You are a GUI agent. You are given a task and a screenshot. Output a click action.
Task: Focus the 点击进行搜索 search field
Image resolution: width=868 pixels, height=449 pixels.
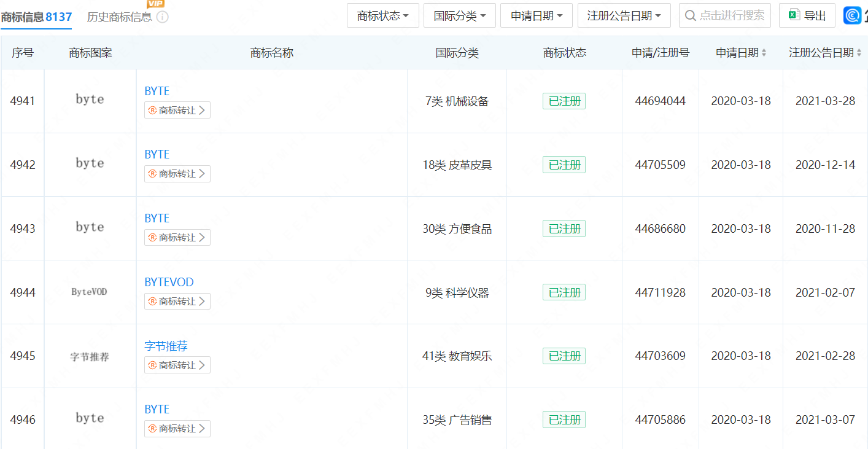[x=732, y=15]
